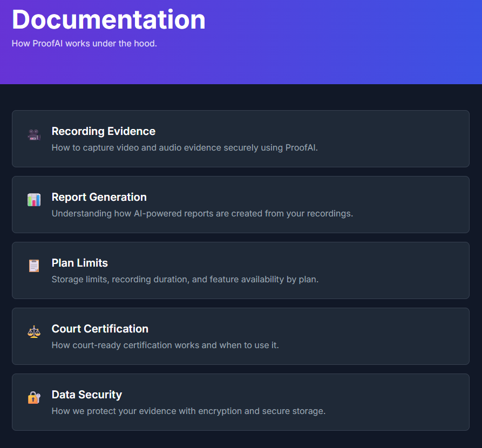Click text 'How court-ready certification works'
Viewport: 482px width, 448px height.
125,345
